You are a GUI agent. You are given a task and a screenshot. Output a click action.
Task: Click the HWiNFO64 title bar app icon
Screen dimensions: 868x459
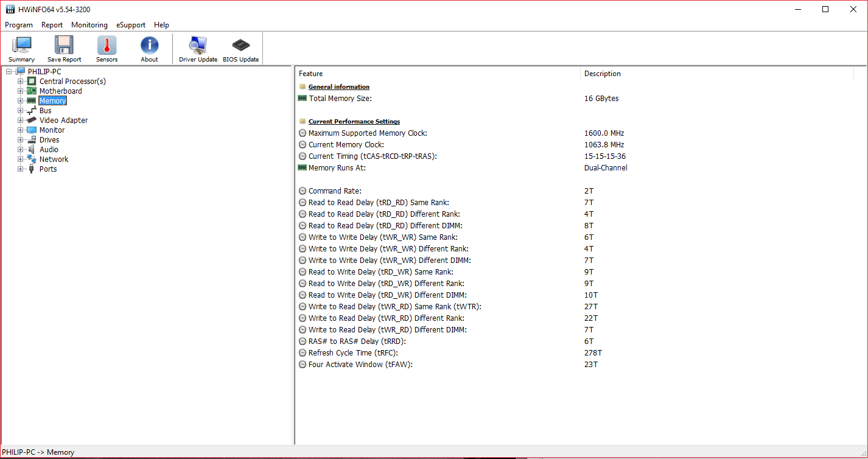click(x=10, y=9)
